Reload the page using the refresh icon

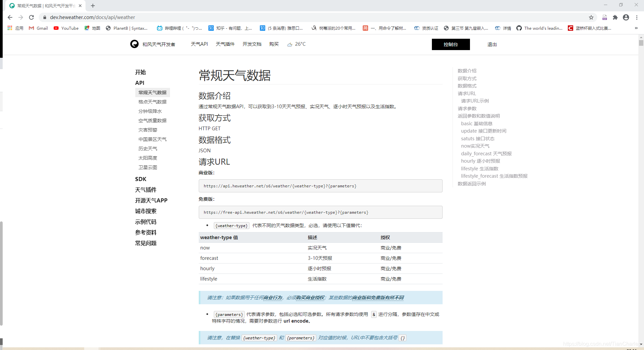click(31, 17)
